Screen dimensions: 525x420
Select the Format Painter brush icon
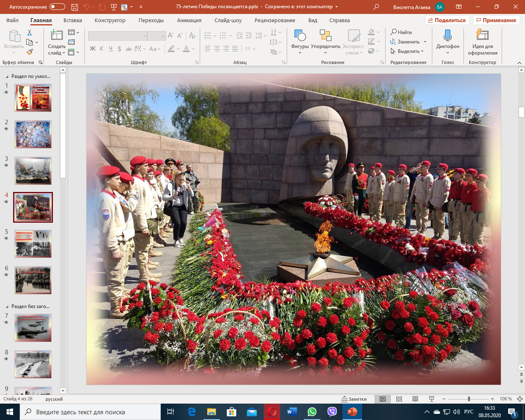pyautogui.click(x=30, y=52)
